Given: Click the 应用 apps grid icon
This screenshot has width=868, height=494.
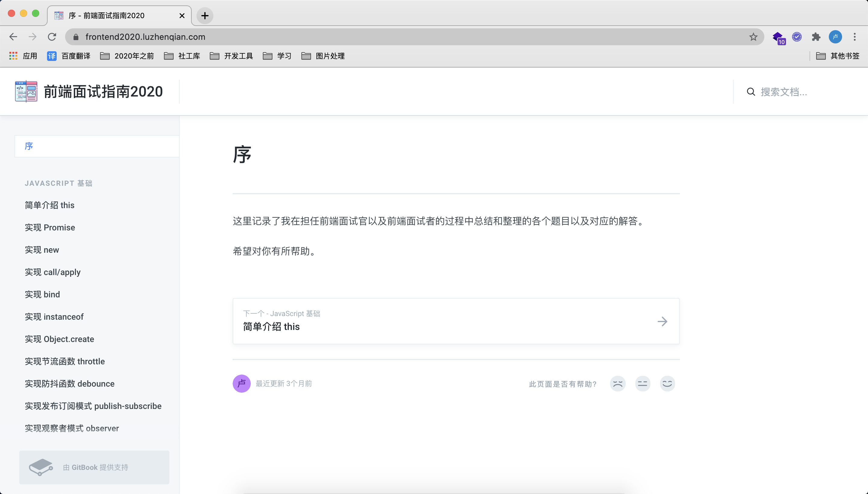Looking at the screenshot, I should tap(13, 55).
